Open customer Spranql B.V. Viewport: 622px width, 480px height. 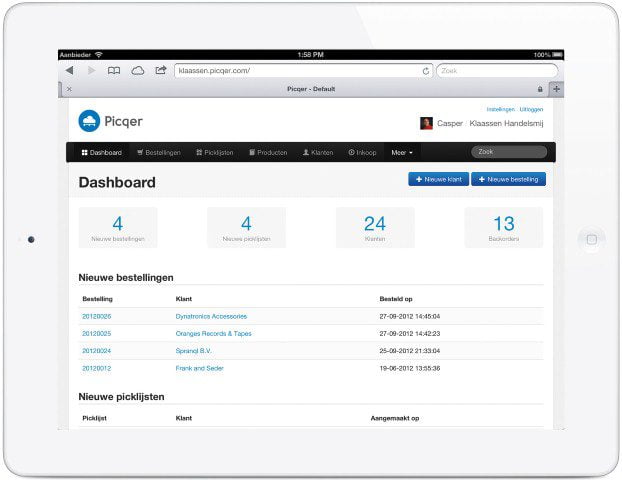coord(194,351)
